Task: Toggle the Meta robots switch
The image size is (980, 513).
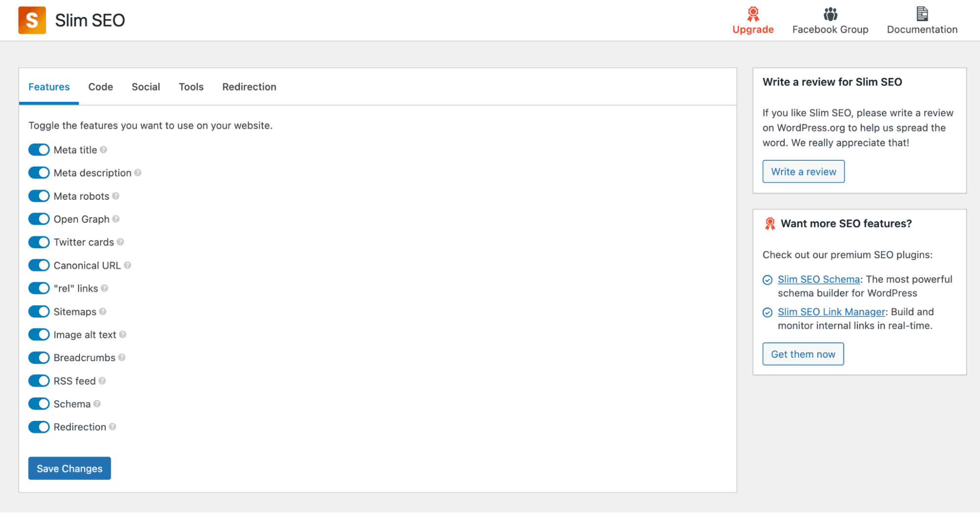Action: [x=39, y=196]
